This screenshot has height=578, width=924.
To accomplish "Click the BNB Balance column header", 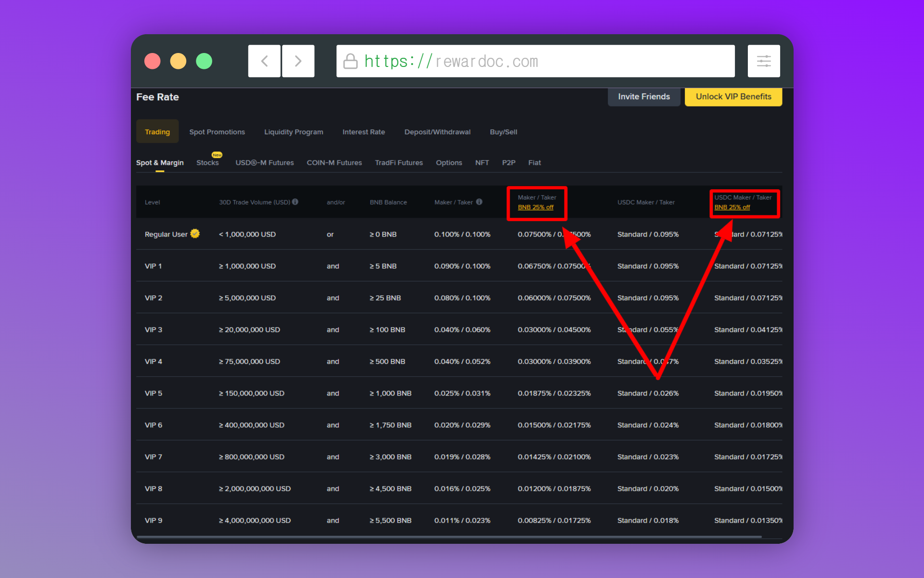I will click(x=388, y=202).
